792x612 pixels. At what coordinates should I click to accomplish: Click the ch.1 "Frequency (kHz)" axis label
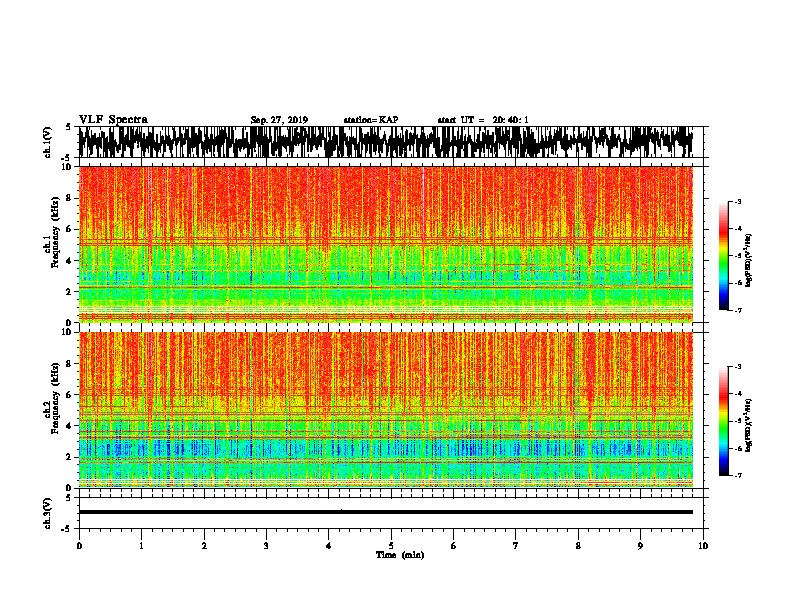(55, 232)
